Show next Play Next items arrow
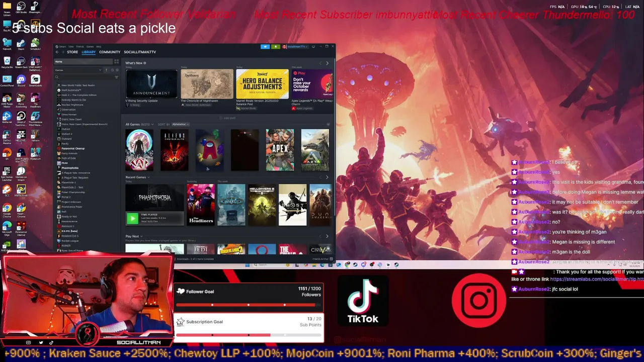 pos(327,236)
